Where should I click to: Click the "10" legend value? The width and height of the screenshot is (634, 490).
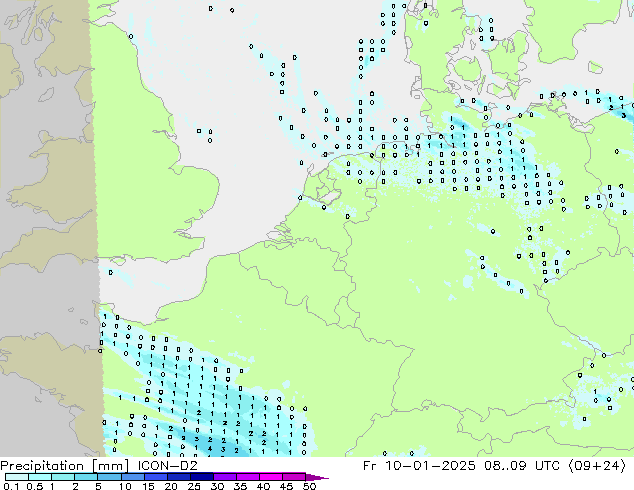click(x=125, y=486)
